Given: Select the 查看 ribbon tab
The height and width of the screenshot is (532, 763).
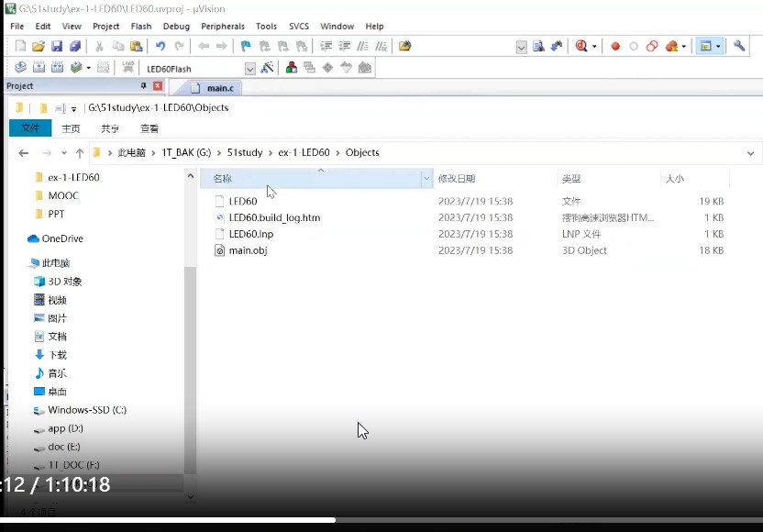Looking at the screenshot, I should [149, 128].
